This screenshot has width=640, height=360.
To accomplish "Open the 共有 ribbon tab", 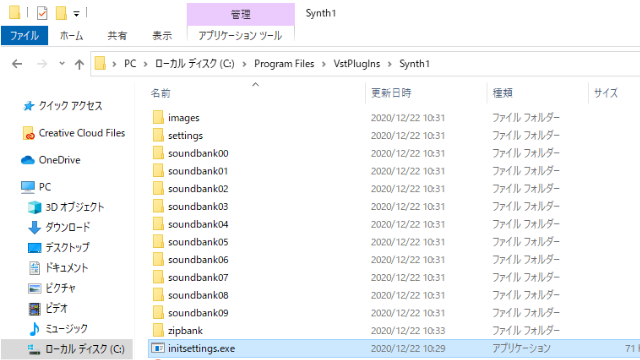I will 117,36.
